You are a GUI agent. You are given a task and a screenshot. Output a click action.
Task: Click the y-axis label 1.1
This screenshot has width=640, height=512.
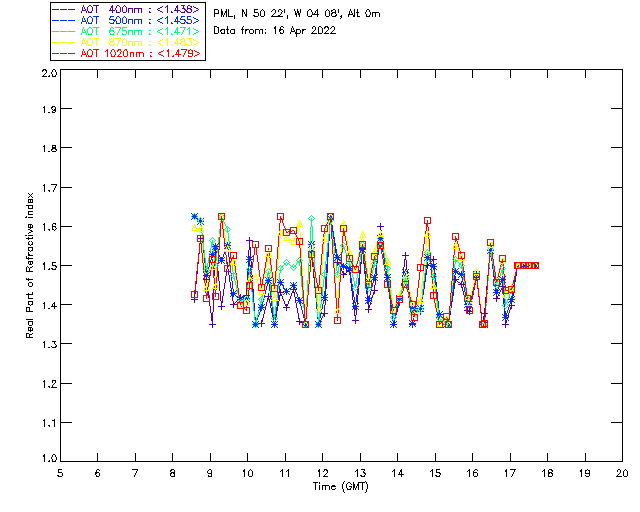(x=49, y=423)
